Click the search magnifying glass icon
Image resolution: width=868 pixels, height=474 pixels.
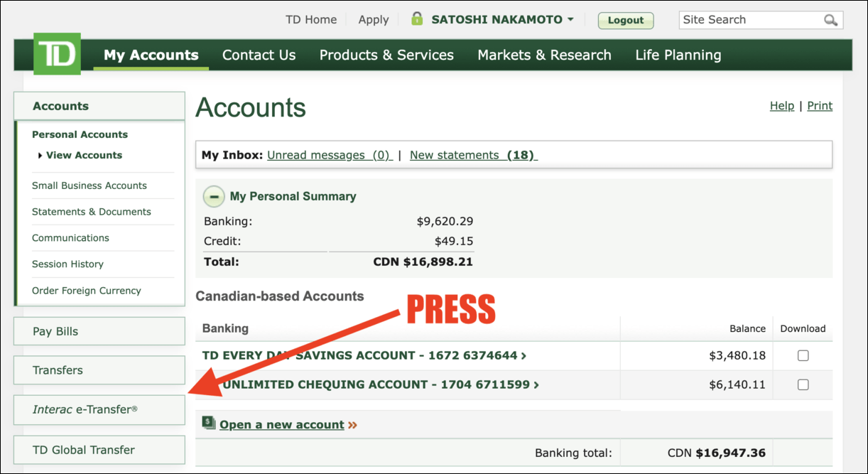830,19
